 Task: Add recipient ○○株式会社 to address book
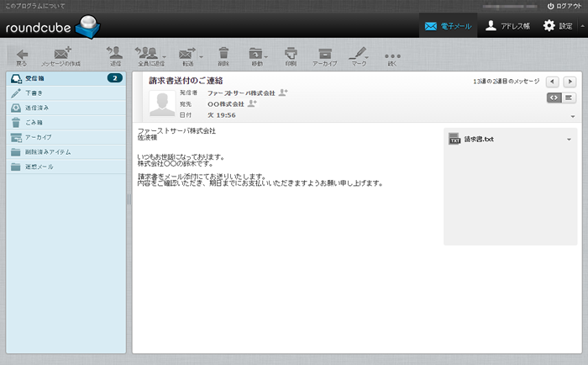click(x=253, y=103)
